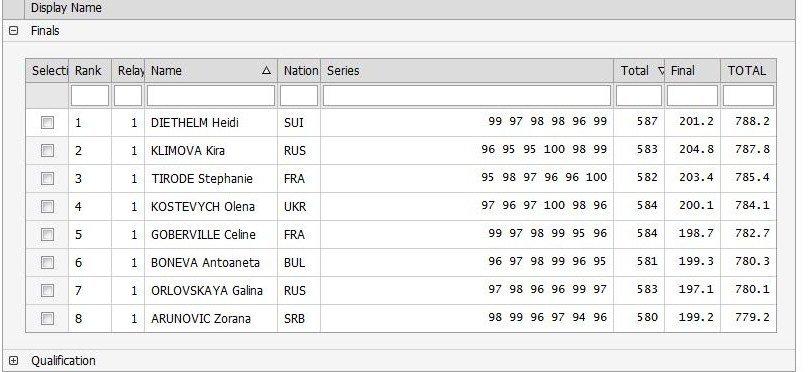
Task: Sort by the Nation column header
Action: pos(299,70)
